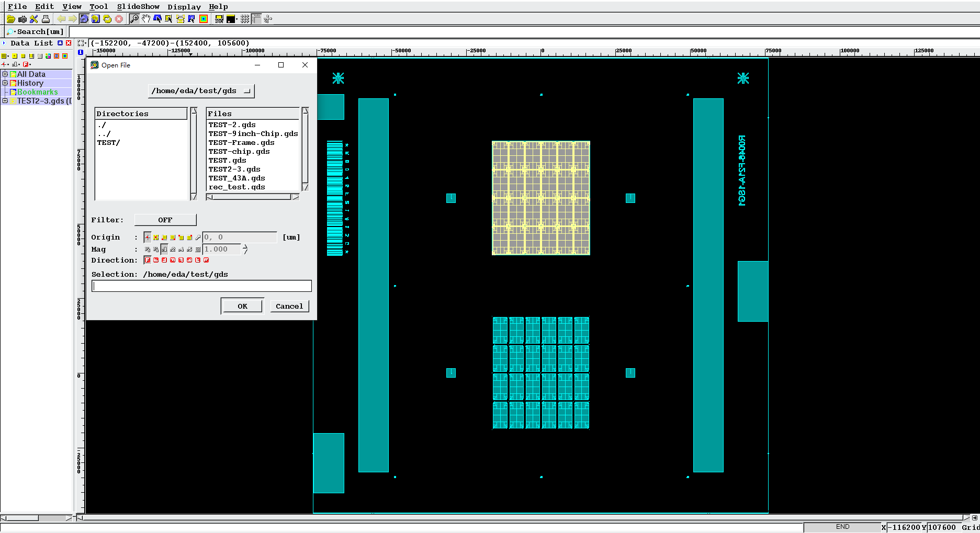Select the center origin option
980x533 pixels.
156,237
